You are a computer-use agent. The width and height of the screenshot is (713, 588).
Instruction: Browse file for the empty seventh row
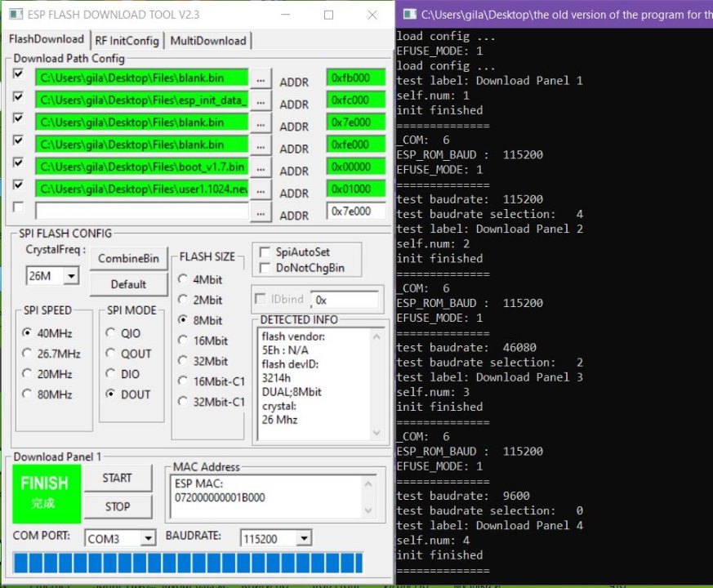point(261,213)
